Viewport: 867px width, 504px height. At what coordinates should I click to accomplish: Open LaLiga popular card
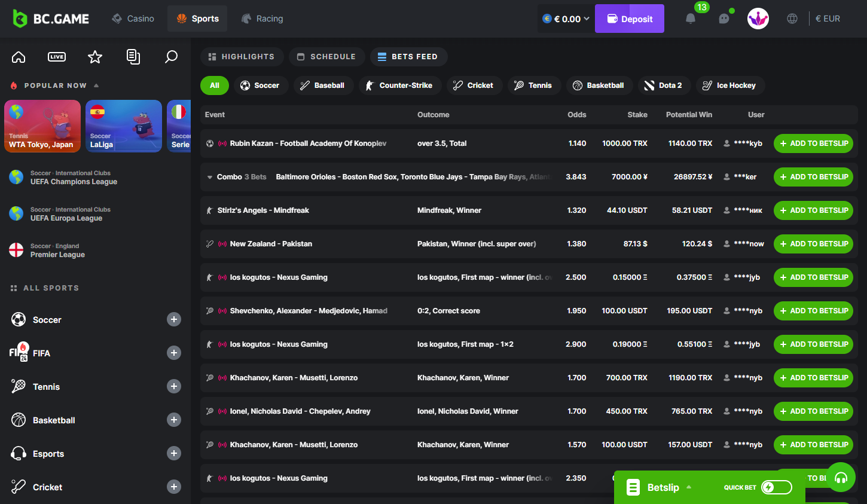[124, 126]
